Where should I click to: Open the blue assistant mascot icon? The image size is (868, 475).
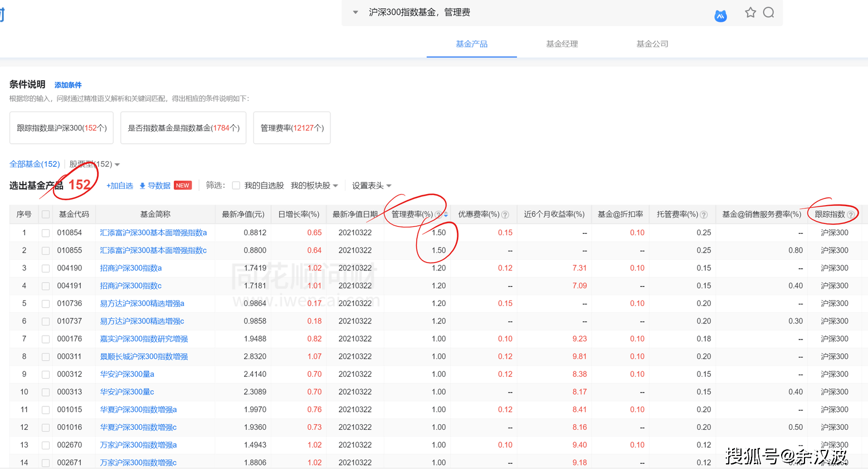tap(720, 16)
